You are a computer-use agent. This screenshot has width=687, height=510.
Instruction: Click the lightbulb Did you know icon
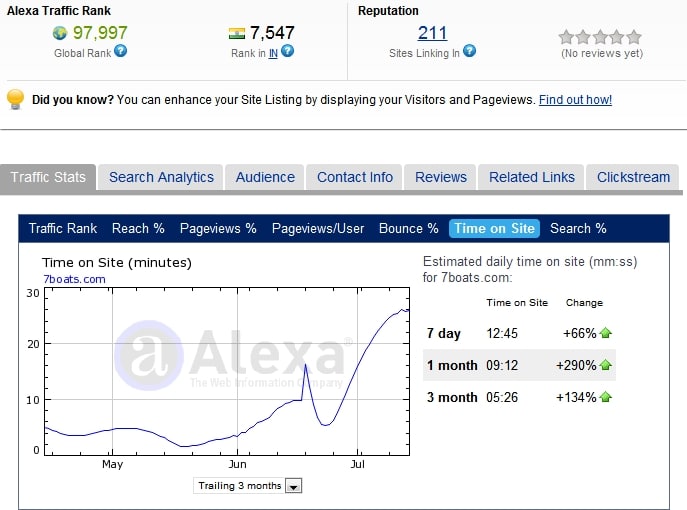[15, 99]
